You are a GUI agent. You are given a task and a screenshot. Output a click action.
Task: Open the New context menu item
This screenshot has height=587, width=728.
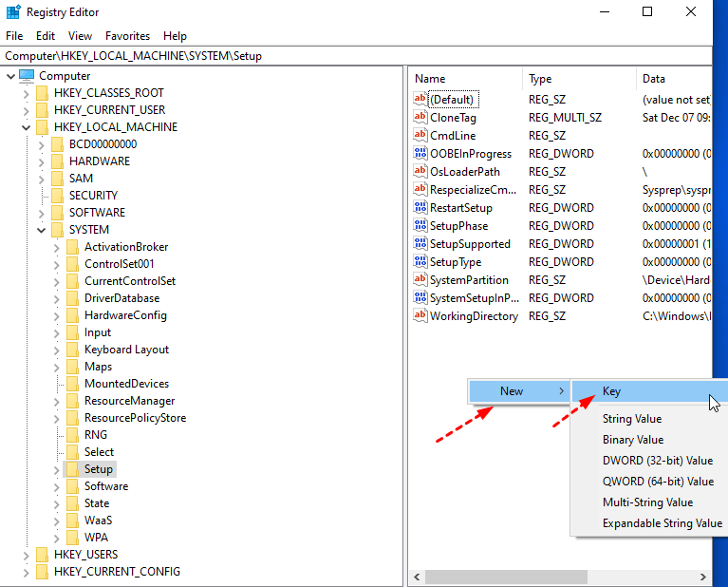click(x=519, y=391)
